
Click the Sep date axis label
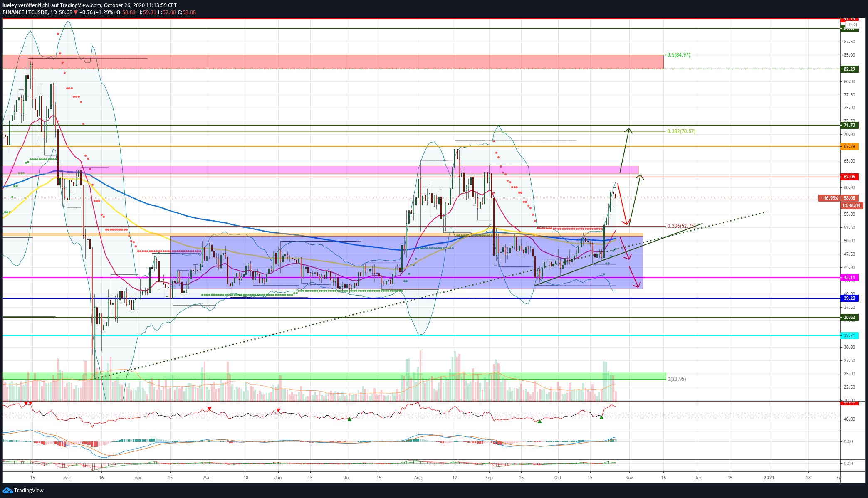(489, 478)
